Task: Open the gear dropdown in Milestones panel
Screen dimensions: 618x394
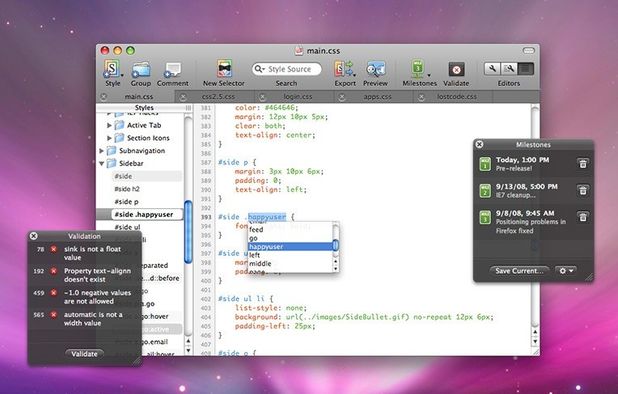Action: click(566, 271)
